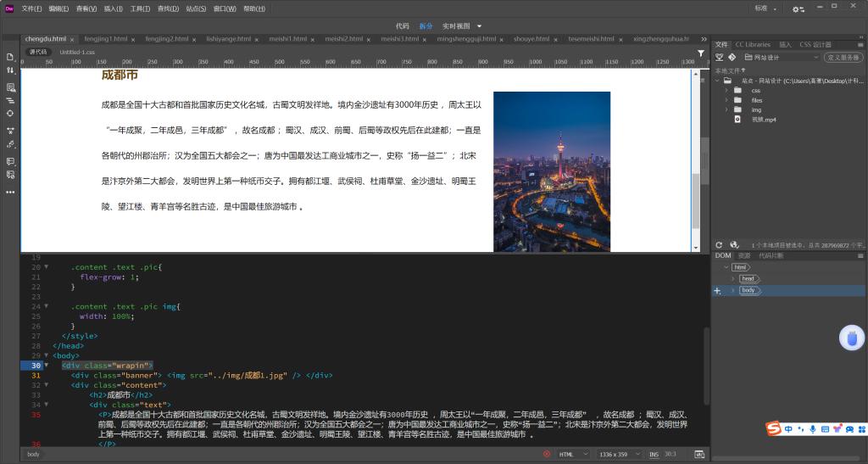Screen dimensions: 868x464
Task: Click the real-time preview icon in status bar
Action: [x=699, y=455]
